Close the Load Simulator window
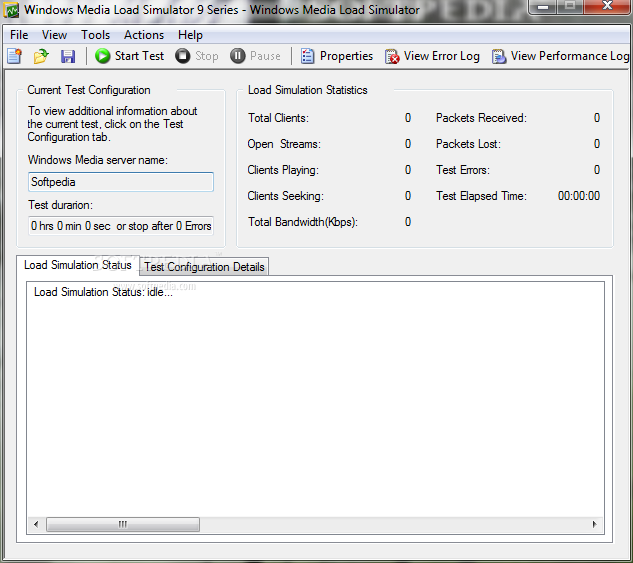This screenshot has height=563, width=633. (607, 6)
